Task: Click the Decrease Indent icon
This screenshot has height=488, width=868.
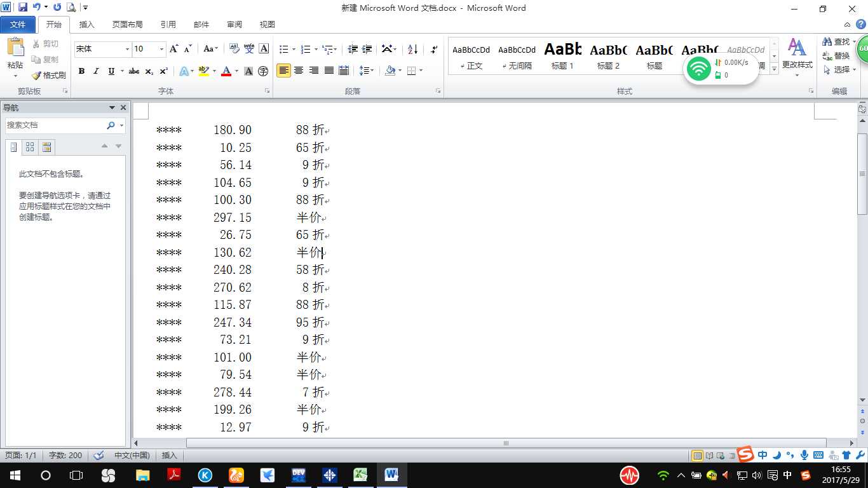Action: pyautogui.click(x=352, y=49)
